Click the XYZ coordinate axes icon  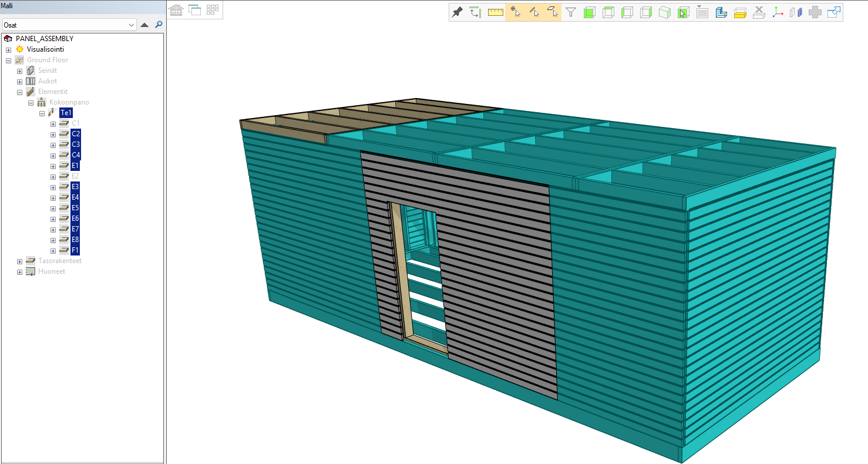tap(778, 12)
